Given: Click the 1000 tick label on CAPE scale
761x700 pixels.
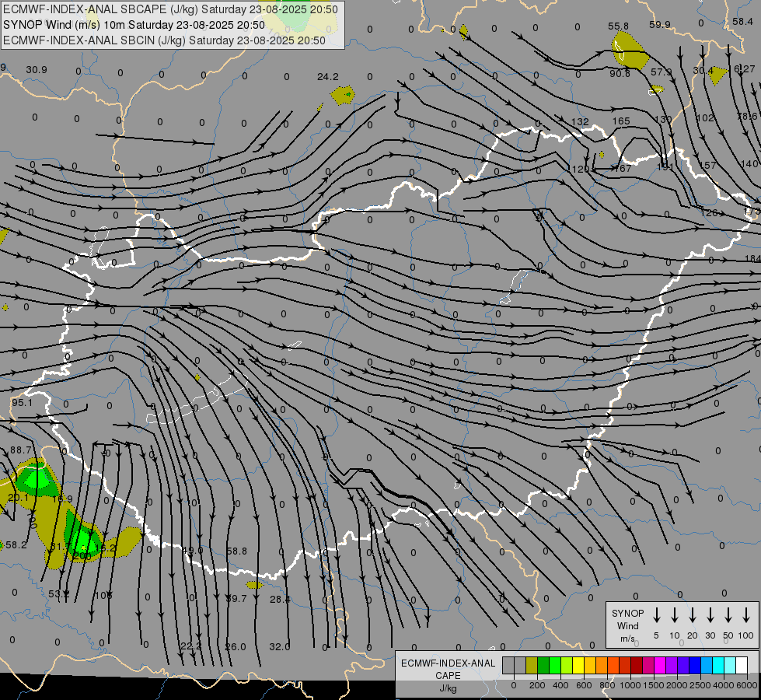Looking at the screenshot, I should pyautogui.click(x=630, y=685).
